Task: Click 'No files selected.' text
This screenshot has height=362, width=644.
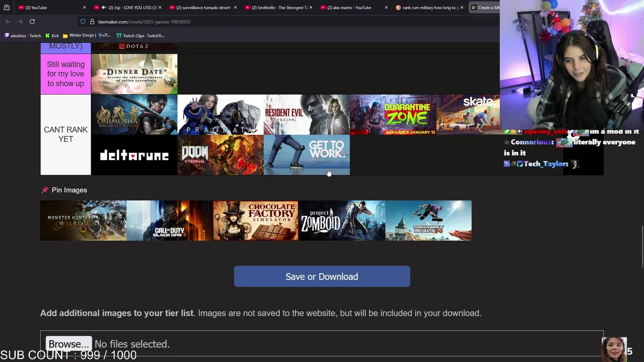Action: (132, 344)
